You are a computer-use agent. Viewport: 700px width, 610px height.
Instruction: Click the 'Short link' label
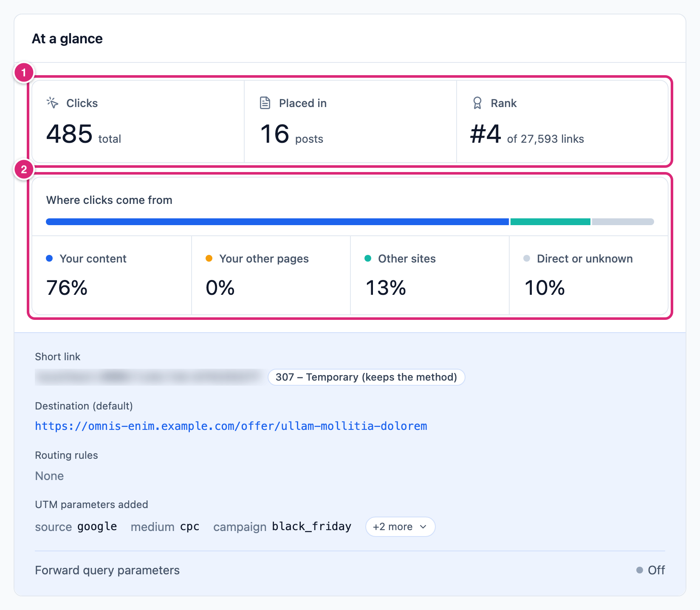[x=57, y=357]
